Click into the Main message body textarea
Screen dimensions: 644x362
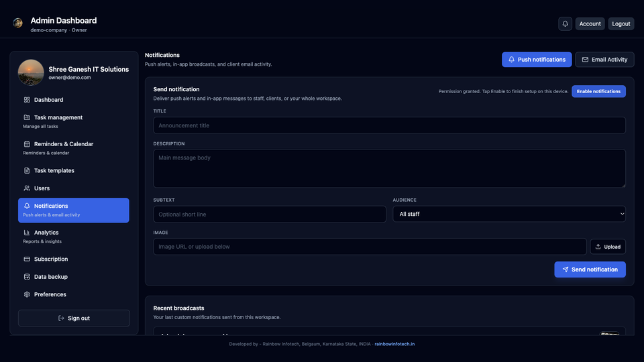click(x=389, y=169)
